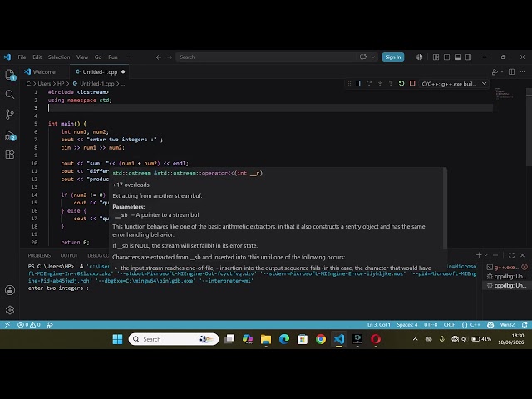
Task: Toggle the bottom panel visibility
Action: tap(458, 57)
